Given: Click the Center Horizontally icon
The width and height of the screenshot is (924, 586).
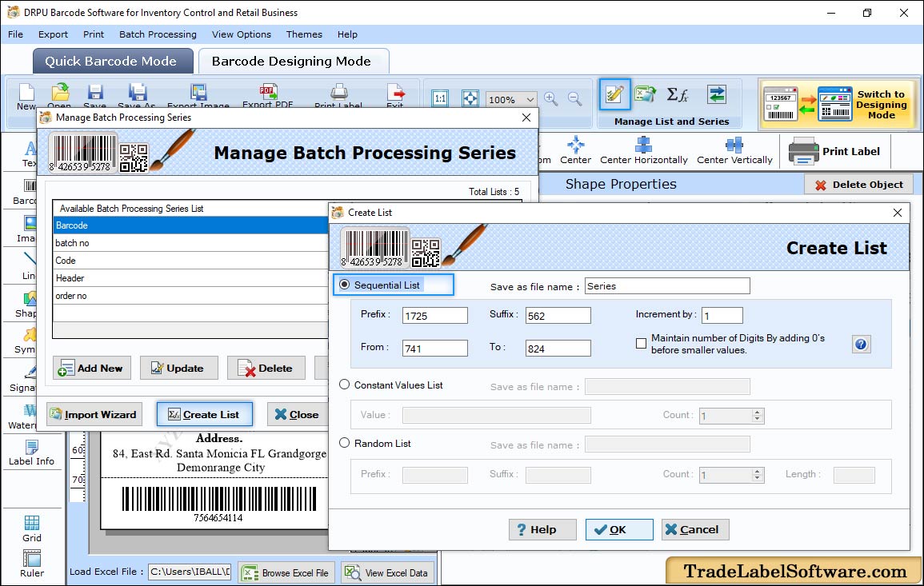Looking at the screenshot, I should coord(643,144).
